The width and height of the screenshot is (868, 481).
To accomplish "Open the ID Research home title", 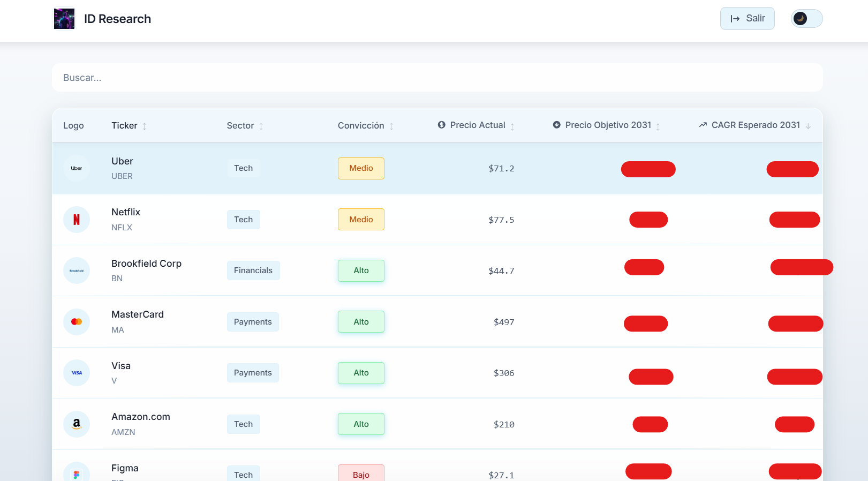I will 117,19.
